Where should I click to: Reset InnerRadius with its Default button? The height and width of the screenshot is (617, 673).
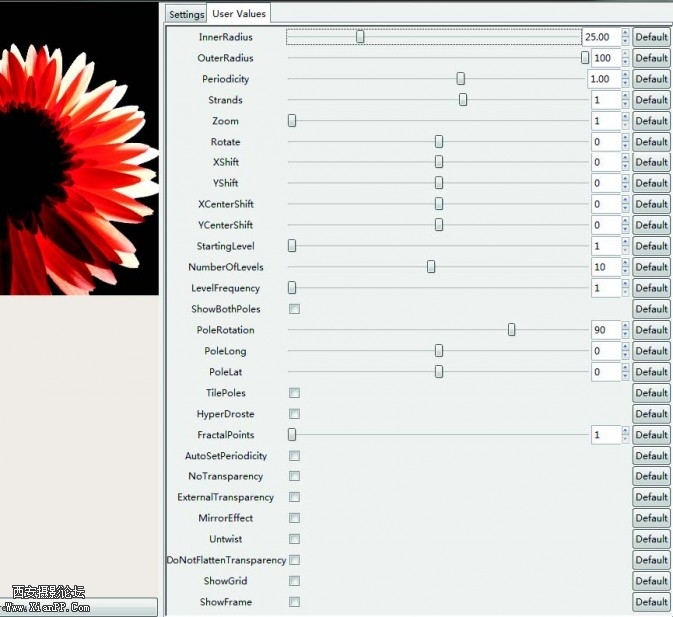pos(651,37)
